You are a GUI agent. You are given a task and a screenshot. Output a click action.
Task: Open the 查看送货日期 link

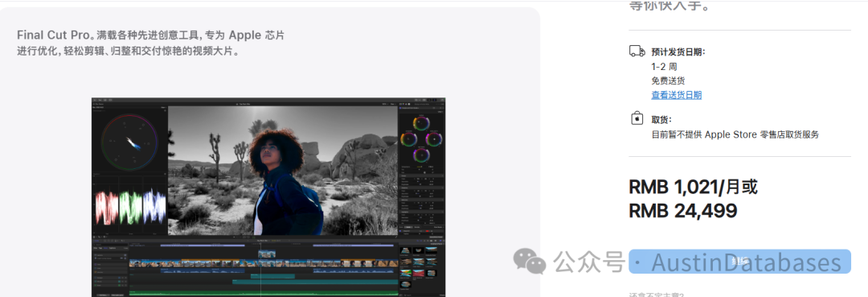[x=677, y=95]
